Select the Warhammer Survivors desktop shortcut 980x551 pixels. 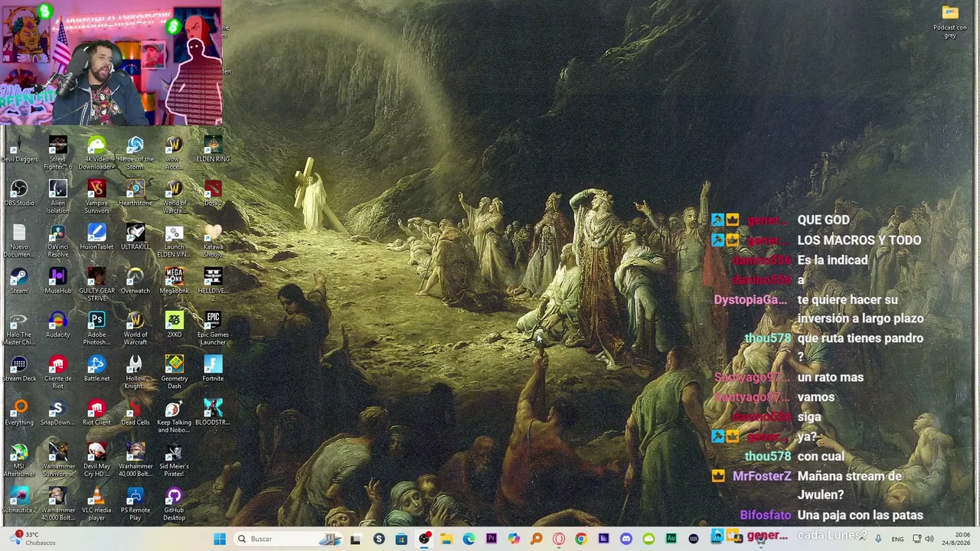pos(58,460)
